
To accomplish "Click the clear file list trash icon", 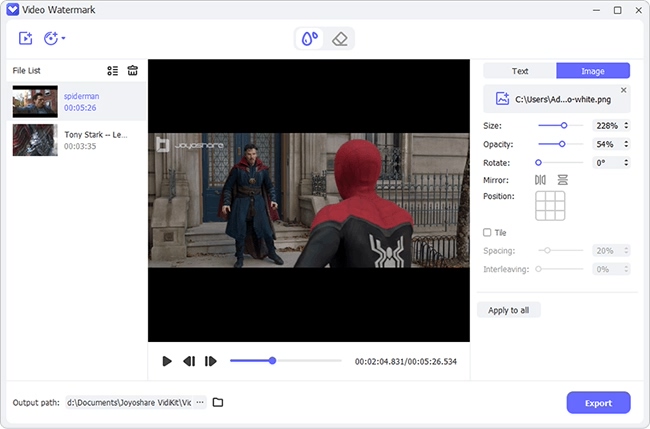I will 133,70.
